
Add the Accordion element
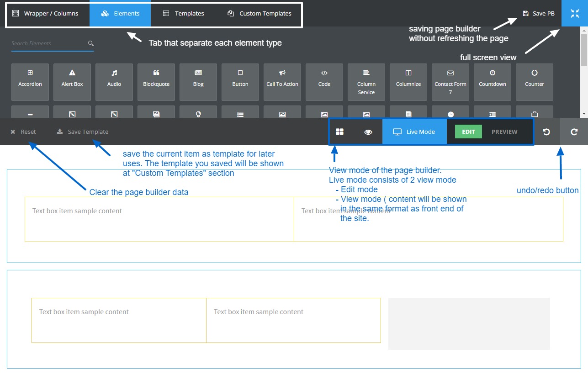click(30, 82)
